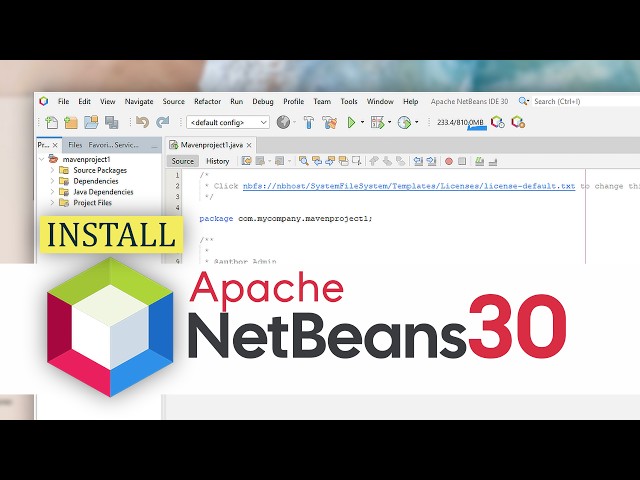Open the Navigate menu
Image resolution: width=640 pixels, height=480 pixels.
coord(139,101)
